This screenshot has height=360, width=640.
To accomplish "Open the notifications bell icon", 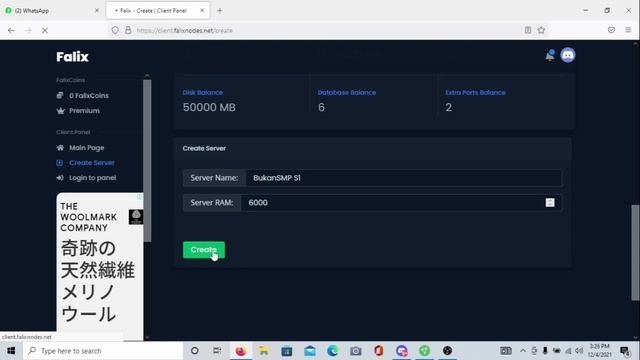I will [550, 55].
